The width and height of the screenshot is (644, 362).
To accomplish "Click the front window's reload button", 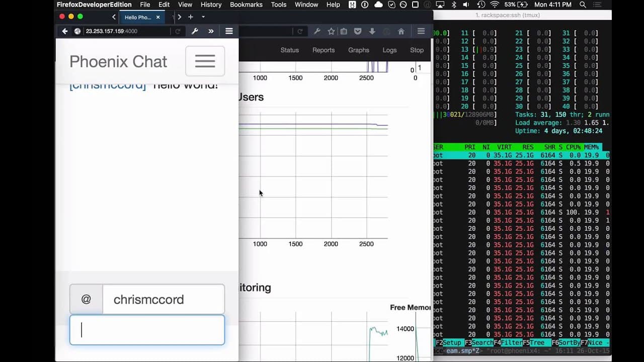I will coord(178,31).
